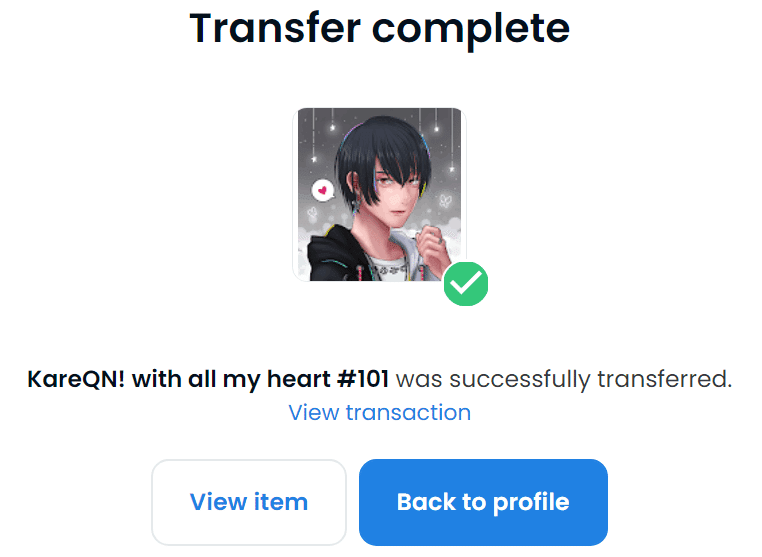Viewport: 762px width, 557px height.
Task: Click the butterfly doodle in the artwork
Action: point(445,200)
